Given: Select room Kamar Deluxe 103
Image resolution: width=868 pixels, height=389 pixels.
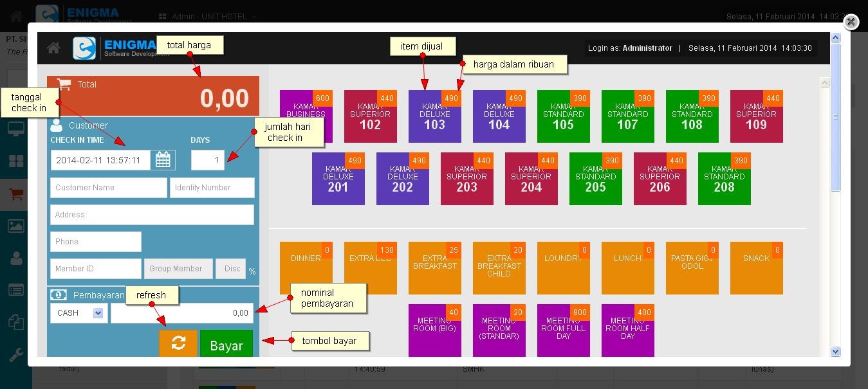Looking at the screenshot, I should 434,117.
